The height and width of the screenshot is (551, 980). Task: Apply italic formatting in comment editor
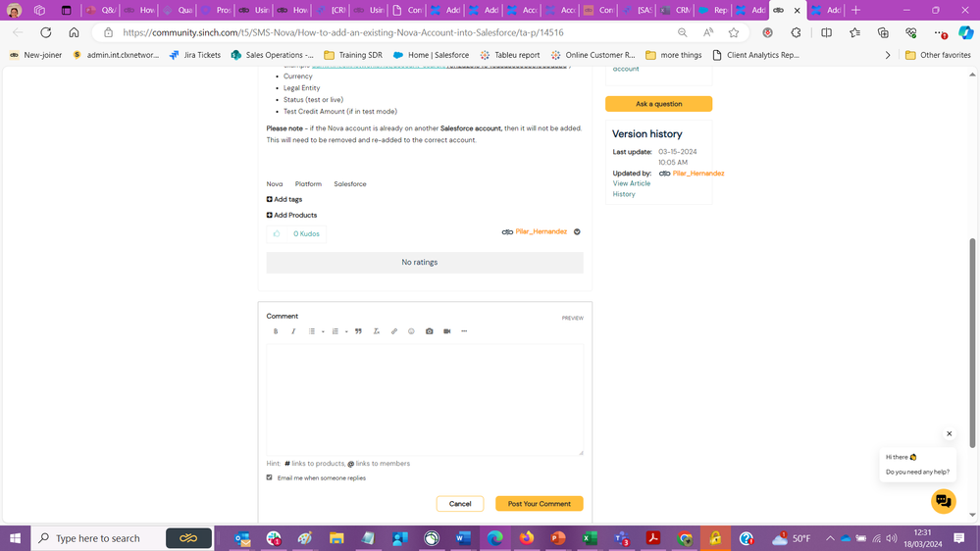293,331
